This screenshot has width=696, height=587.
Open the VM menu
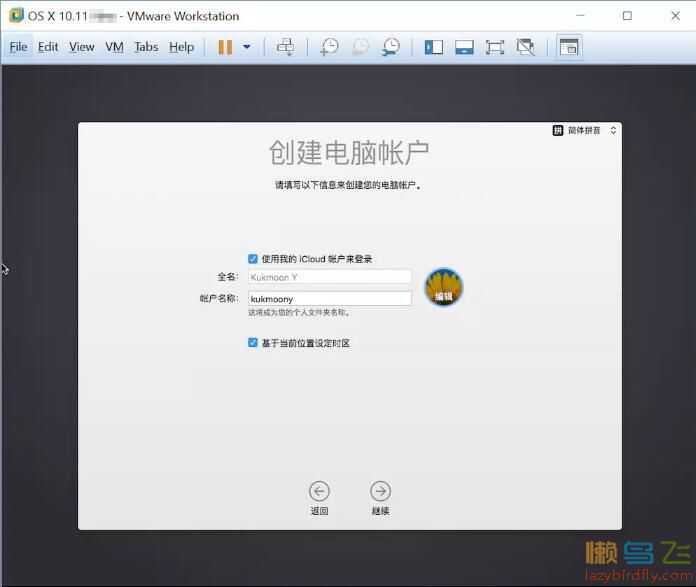(x=115, y=47)
